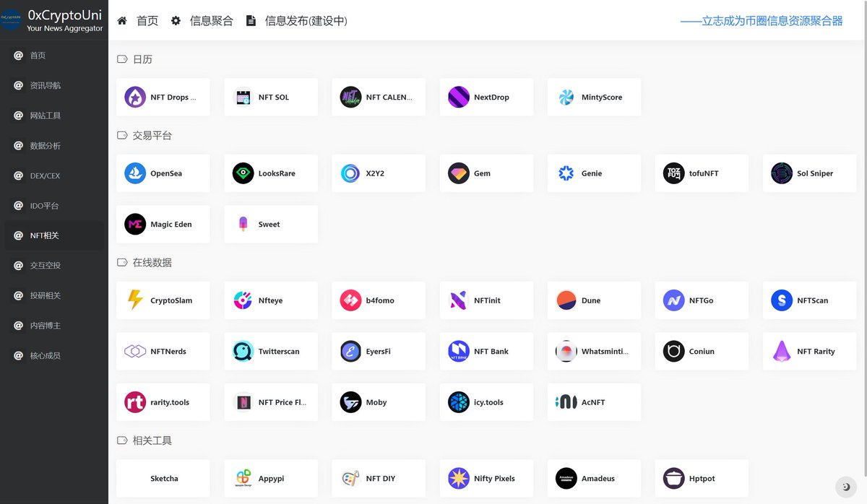The height and width of the screenshot is (504, 867).
Task: Open the Coniun card
Action: point(702,352)
